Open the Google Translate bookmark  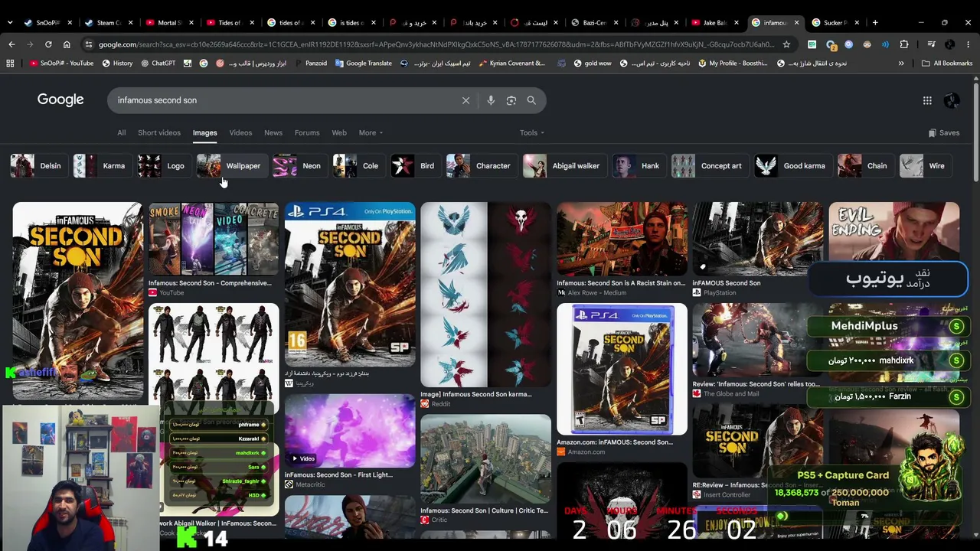[x=363, y=64]
